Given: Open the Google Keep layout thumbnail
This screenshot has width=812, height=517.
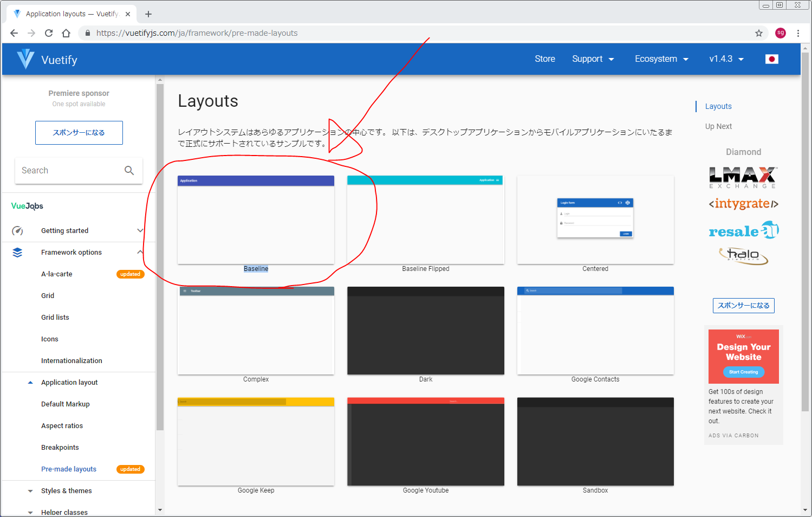Looking at the screenshot, I should click(x=256, y=442).
